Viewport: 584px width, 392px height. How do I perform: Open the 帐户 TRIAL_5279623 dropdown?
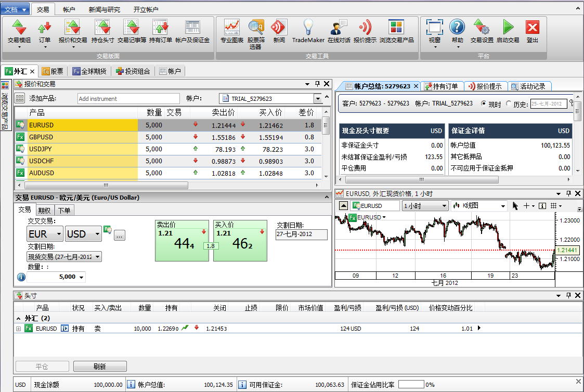pyautogui.click(x=318, y=99)
